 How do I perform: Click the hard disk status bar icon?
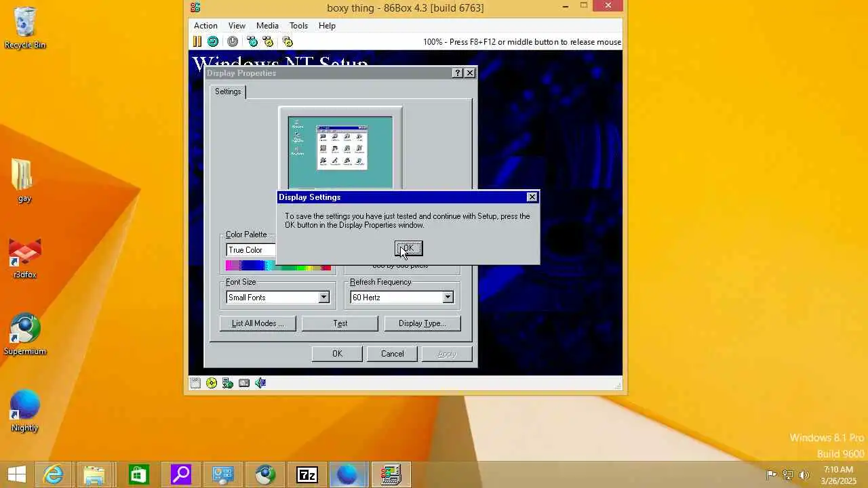(244, 383)
